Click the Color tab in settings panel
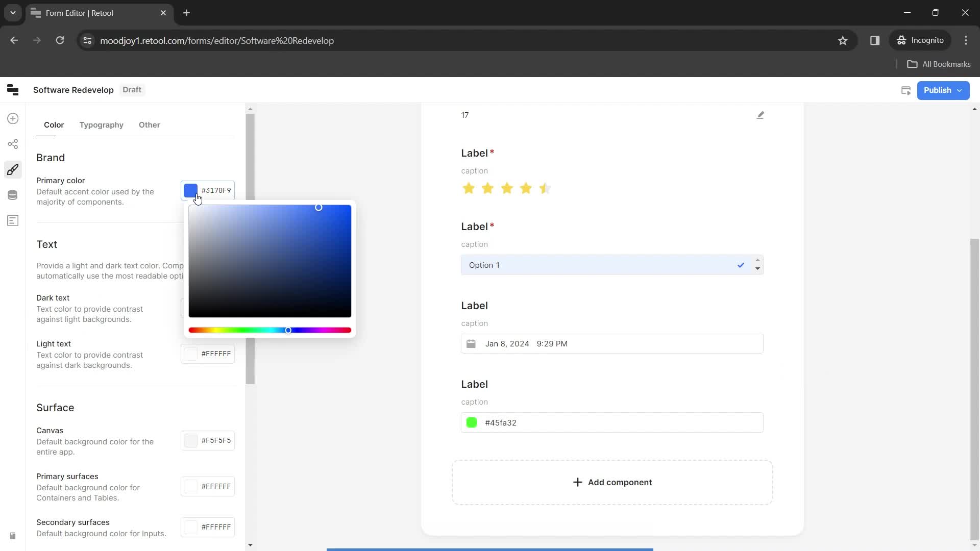Viewport: 980px width, 551px height. point(54,124)
